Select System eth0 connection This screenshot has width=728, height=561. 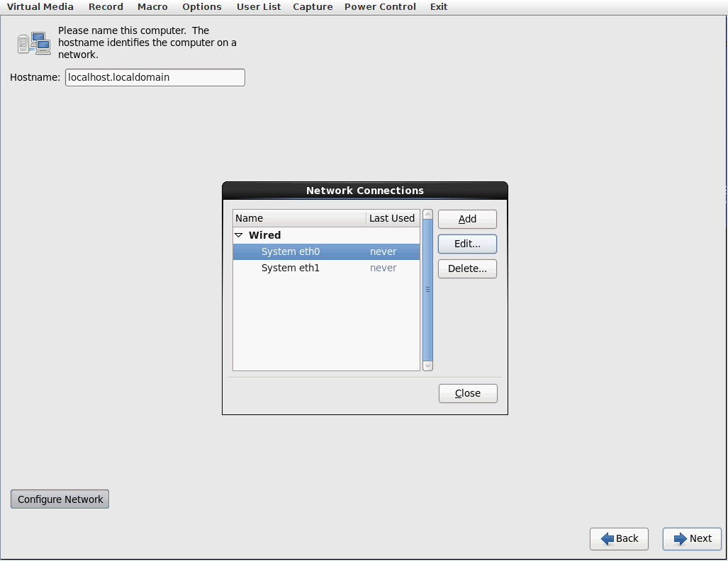click(x=291, y=251)
